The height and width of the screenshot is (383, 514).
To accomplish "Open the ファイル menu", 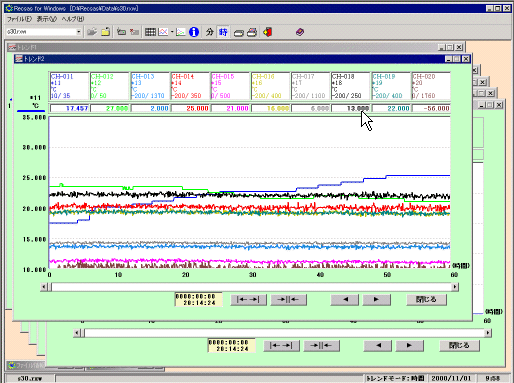I will pyautogui.click(x=19, y=19).
